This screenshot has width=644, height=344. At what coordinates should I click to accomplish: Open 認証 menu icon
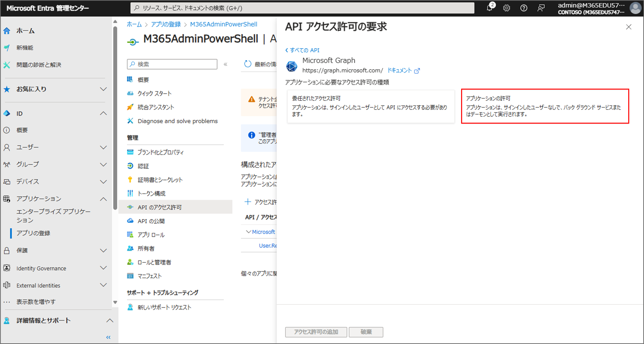[x=130, y=166]
